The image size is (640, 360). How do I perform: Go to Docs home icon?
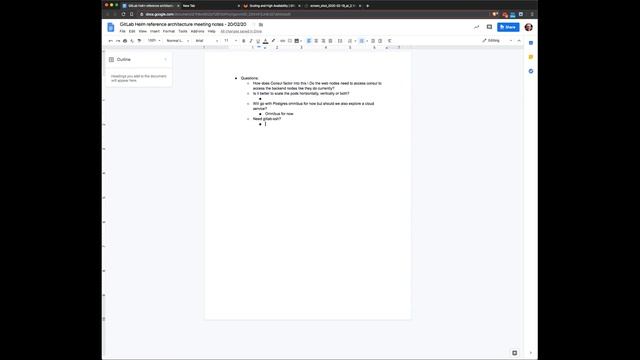click(x=111, y=27)
